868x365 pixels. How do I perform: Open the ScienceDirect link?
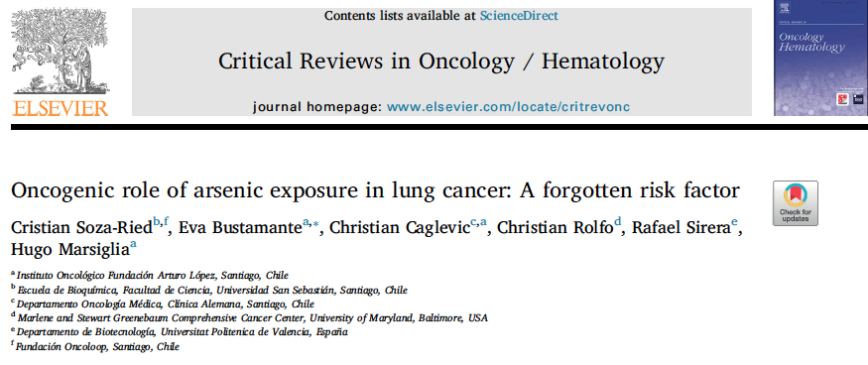[519, 16]
